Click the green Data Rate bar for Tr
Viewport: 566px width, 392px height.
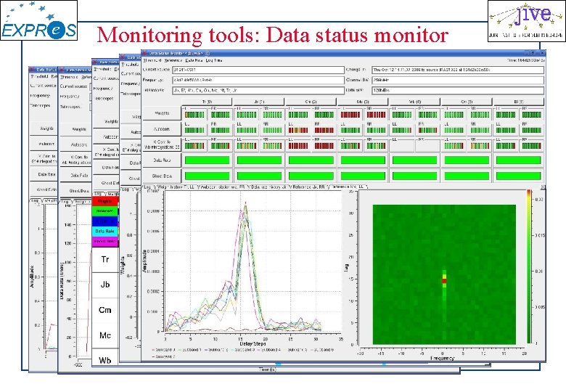[207, 160]
